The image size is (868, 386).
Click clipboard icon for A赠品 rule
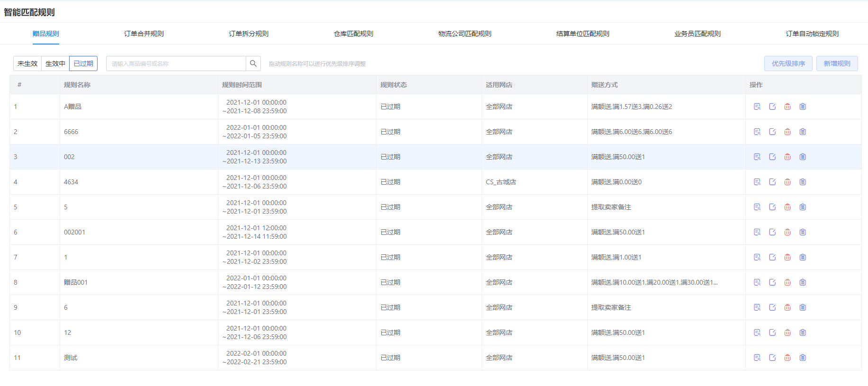(x=803, y=107)
